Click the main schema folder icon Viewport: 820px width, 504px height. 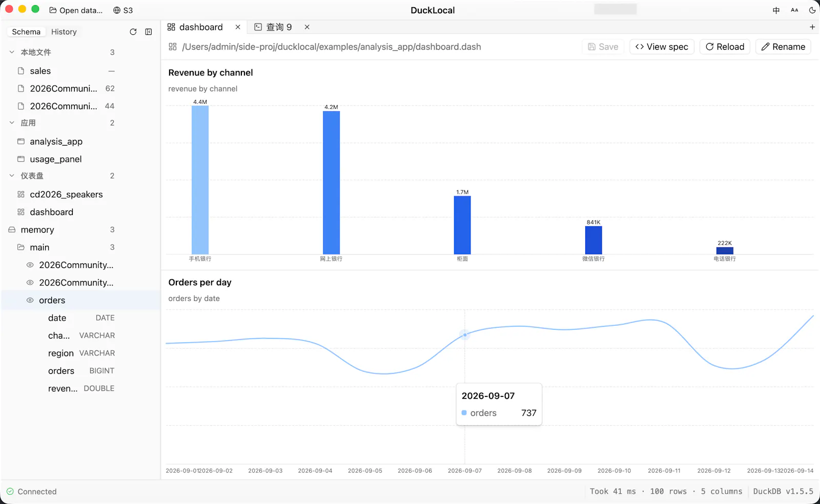[21, 247]
